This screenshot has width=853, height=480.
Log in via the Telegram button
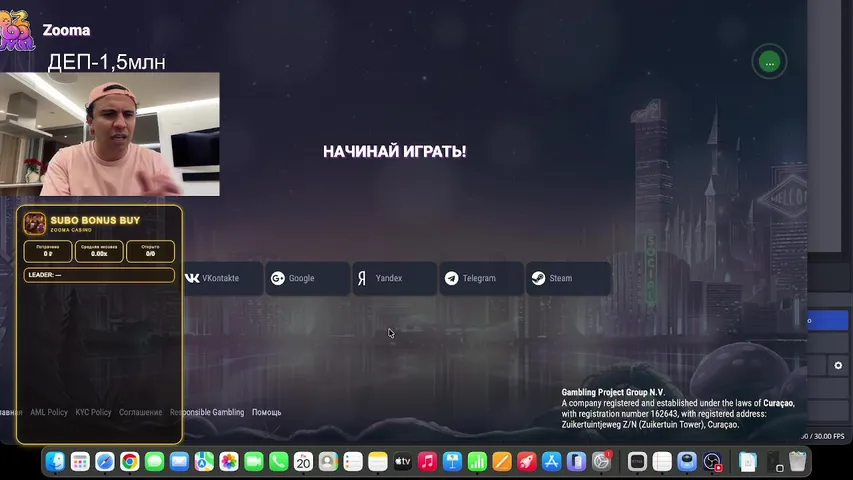click(x=481, y=278)
